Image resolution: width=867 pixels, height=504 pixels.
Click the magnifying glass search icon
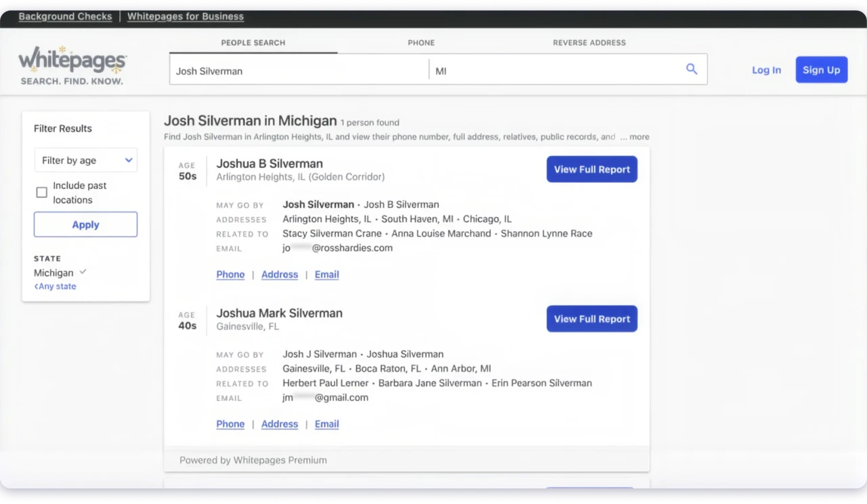(692, 69)
